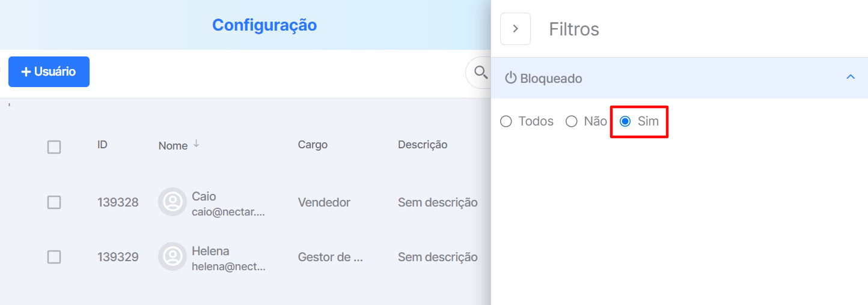Image resolution: width=868 pixels, height=305 pixels.
Task: Toggle the select-all checkbox in the table header
Action: pyautogui.click(x=54, y=146)
